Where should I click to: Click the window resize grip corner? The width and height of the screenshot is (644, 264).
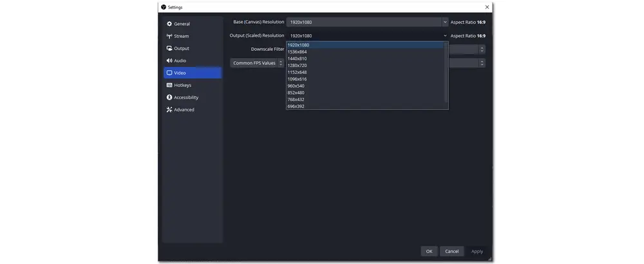[x=489, y=259]
